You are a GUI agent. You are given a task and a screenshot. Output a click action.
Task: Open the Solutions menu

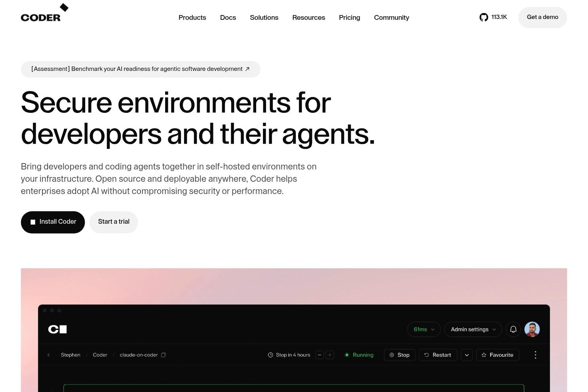[264, 17]
